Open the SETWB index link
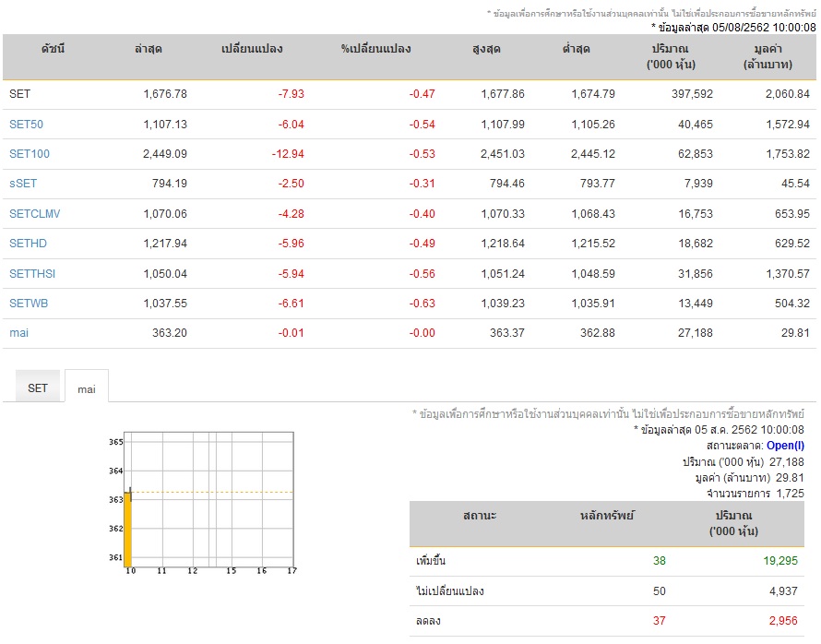 click(29, 304)
